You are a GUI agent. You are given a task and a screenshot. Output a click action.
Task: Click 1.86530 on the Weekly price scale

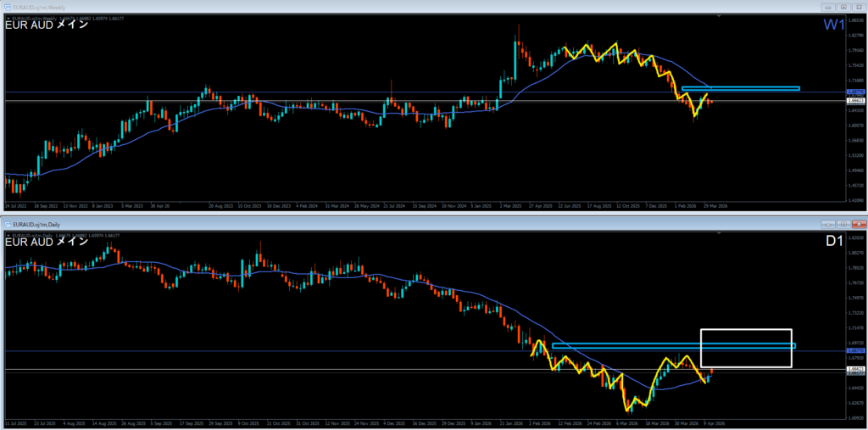[856, 20]
